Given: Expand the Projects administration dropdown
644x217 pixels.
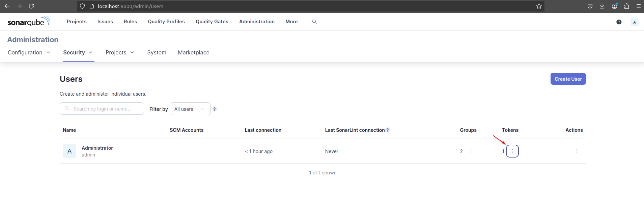Looking at the screenshot, I should pyautogui.click(x=120, y=52).
